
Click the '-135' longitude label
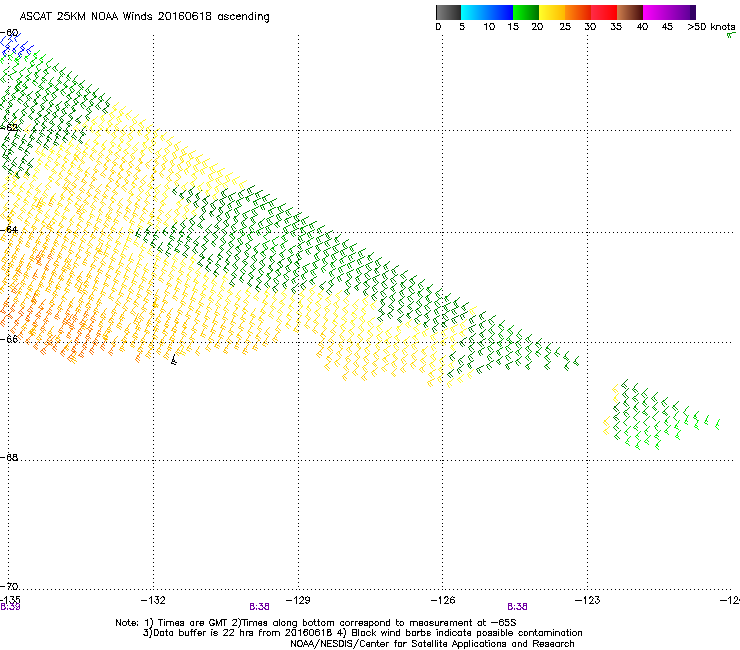click(10, 600)
